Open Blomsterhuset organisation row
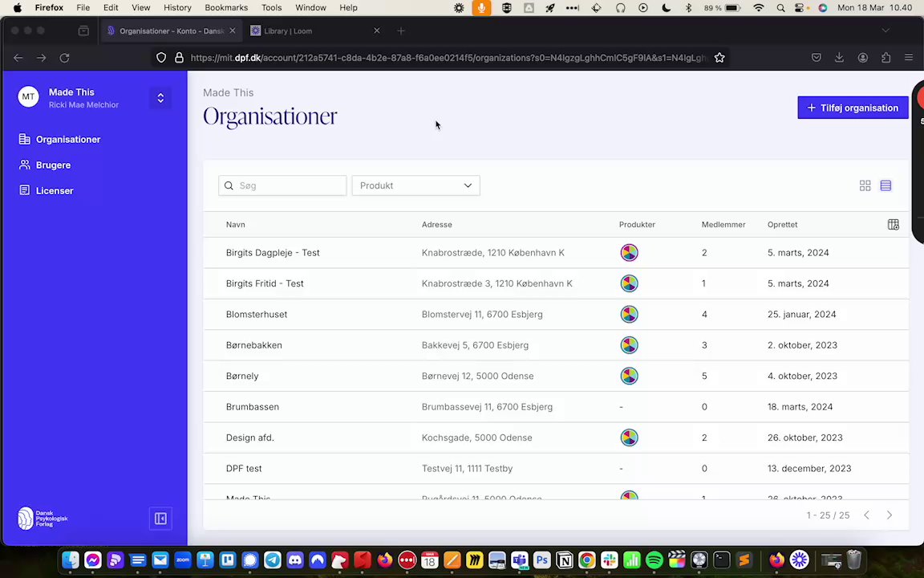The width and height of the screenshot is (924, 578). [556, 315]
